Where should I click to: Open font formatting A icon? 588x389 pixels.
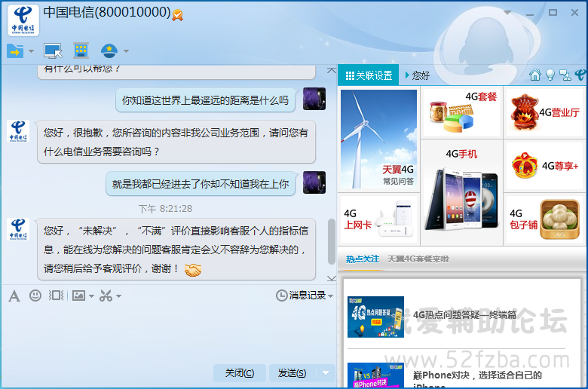(x=14, y=296)
